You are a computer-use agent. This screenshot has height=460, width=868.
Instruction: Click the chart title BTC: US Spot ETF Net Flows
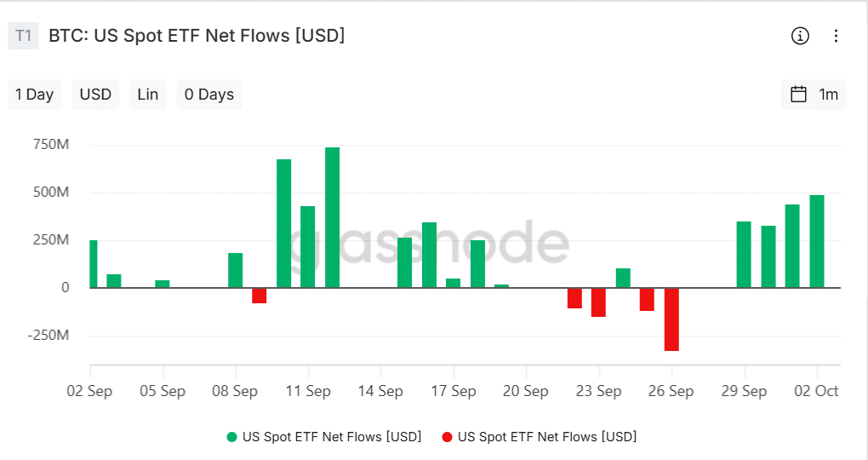197,36
